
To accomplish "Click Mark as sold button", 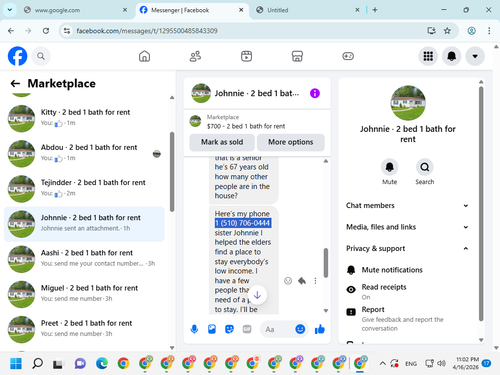I will point(222,142).
